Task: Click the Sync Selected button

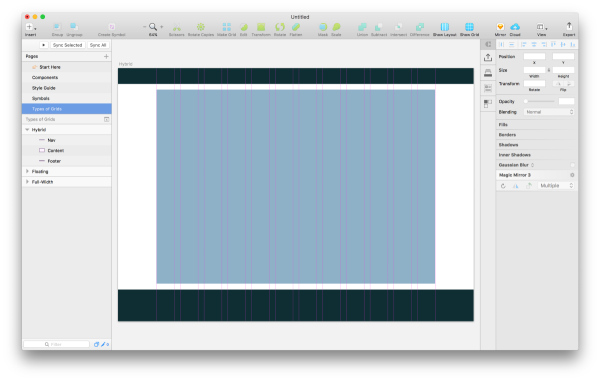Action: (67, 45)
